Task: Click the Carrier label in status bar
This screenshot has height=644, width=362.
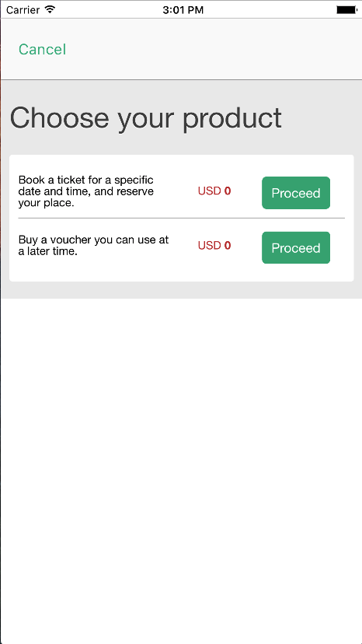Action: tap(23, 10)
